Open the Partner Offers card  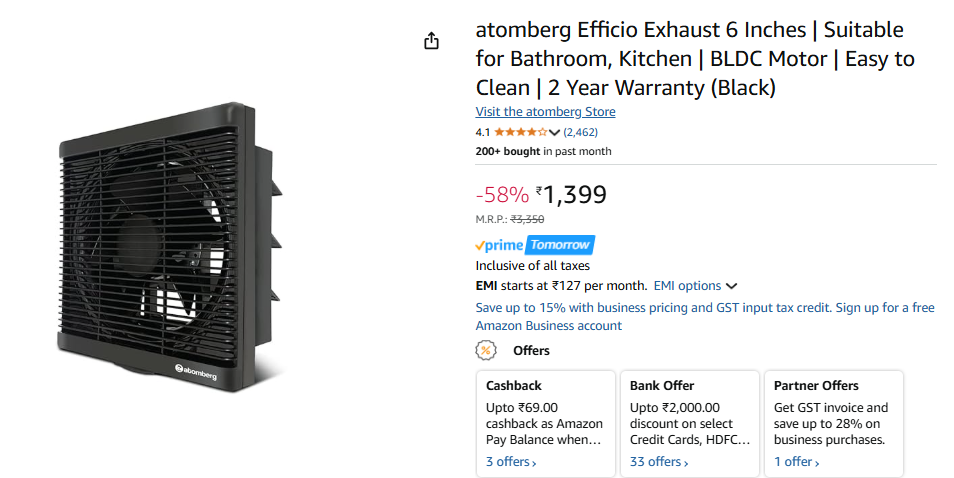coord(834,424)
